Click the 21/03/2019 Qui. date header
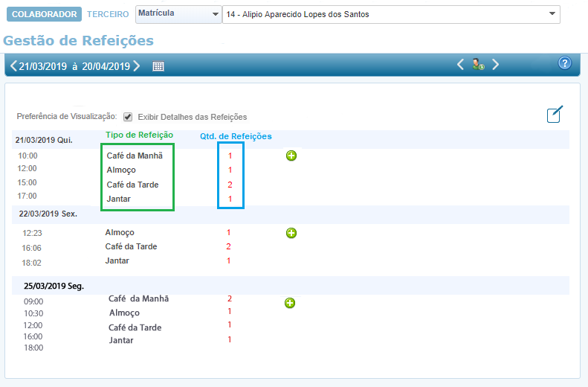The height and width of the screenshot is (387, 588). click(44, 140)
